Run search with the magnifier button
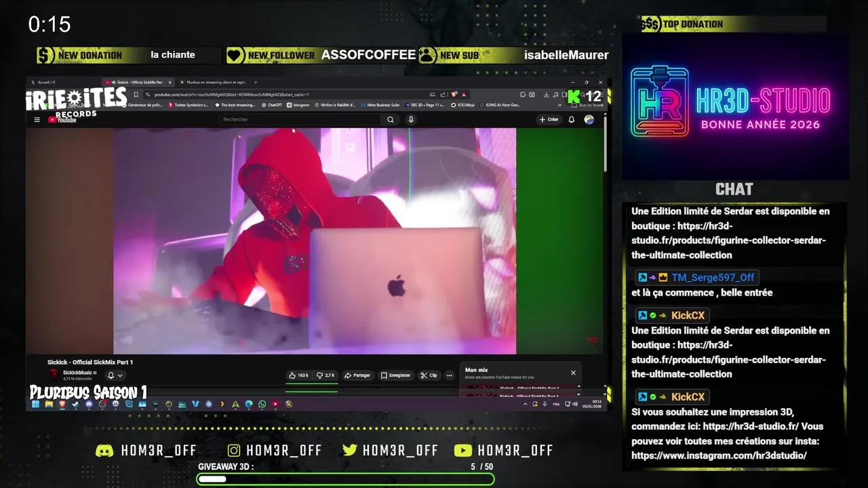 tap(391, 119)
